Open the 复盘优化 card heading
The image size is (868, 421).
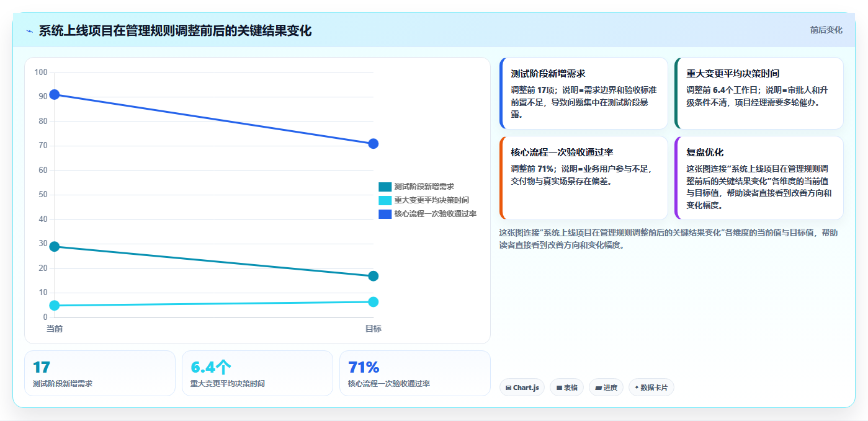point(705,152)
